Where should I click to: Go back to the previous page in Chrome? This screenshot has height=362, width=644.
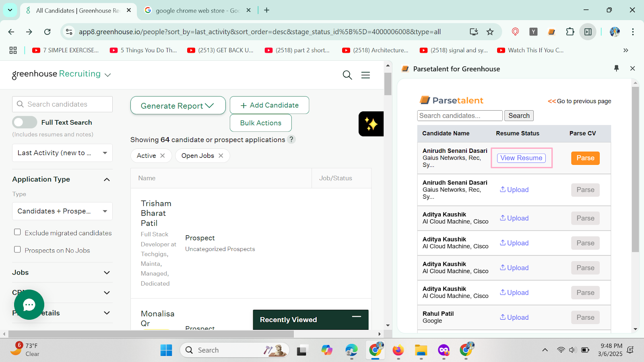(11, 32)
